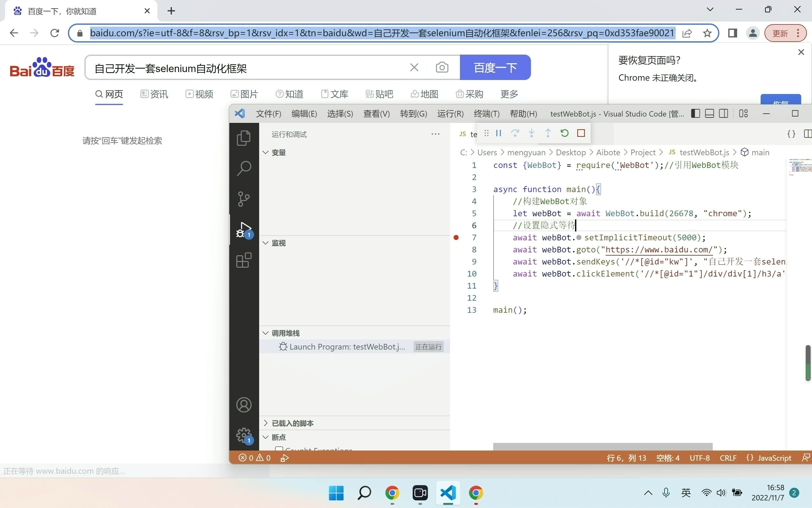This screenshot has height=508, width=812.
Task: Click the editor horizontal scrollbar
Action: pyautogui.click(x=603, y=446)
